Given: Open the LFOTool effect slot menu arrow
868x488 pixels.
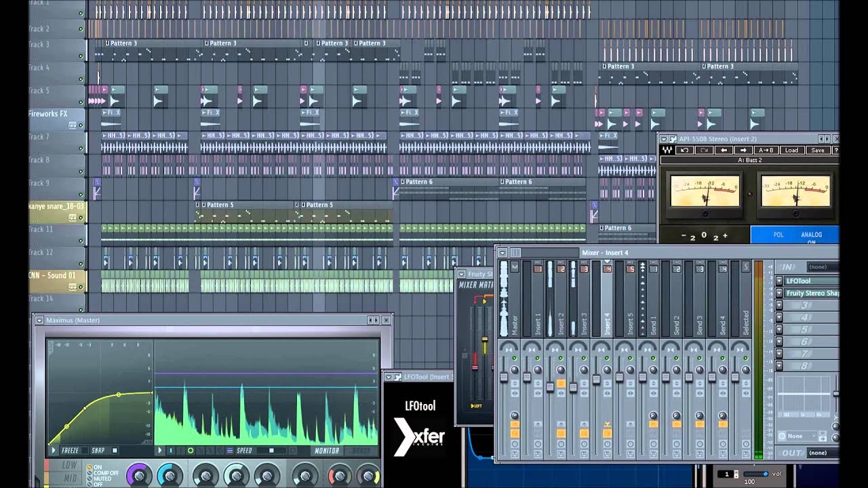Looking at the screenshot, I should coord(779,281).
